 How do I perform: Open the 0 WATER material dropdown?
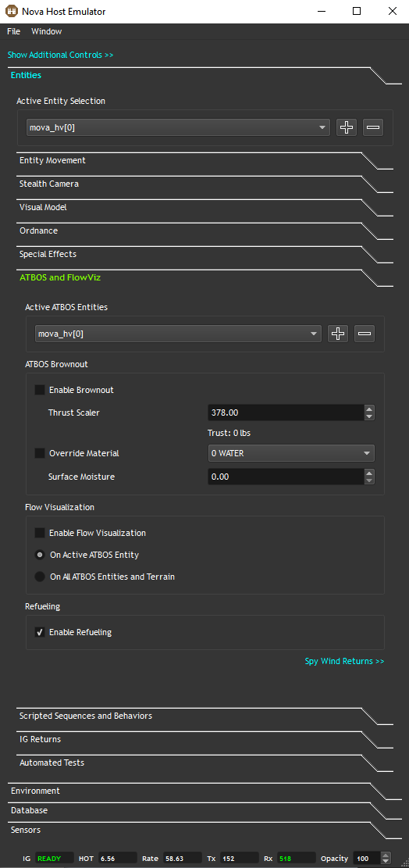(x=291, y=453)
